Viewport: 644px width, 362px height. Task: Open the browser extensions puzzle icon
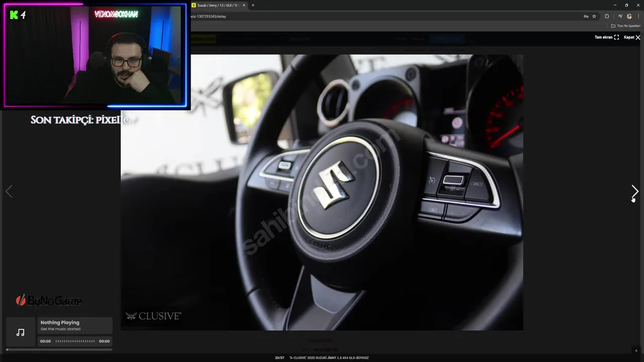point(607,16)
